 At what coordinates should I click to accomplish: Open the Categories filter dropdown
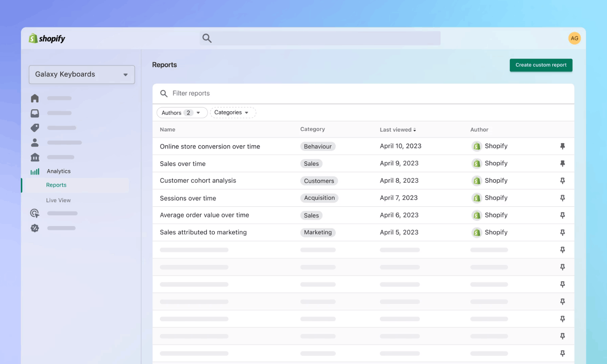coord(233,112)
